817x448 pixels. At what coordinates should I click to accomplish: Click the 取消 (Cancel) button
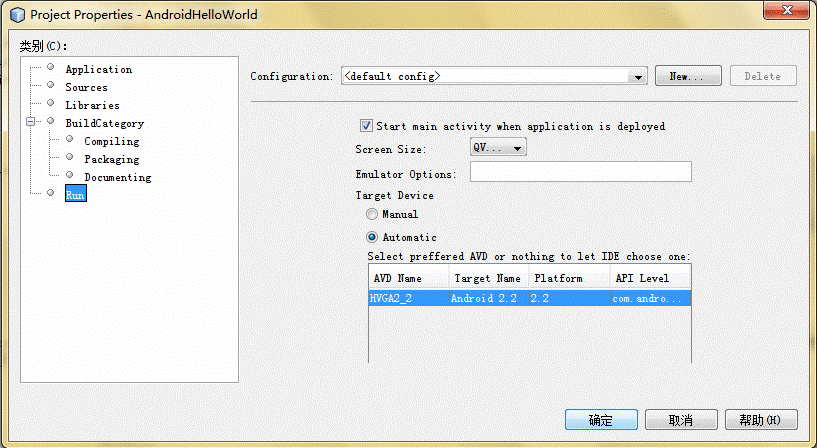point(681,419)
